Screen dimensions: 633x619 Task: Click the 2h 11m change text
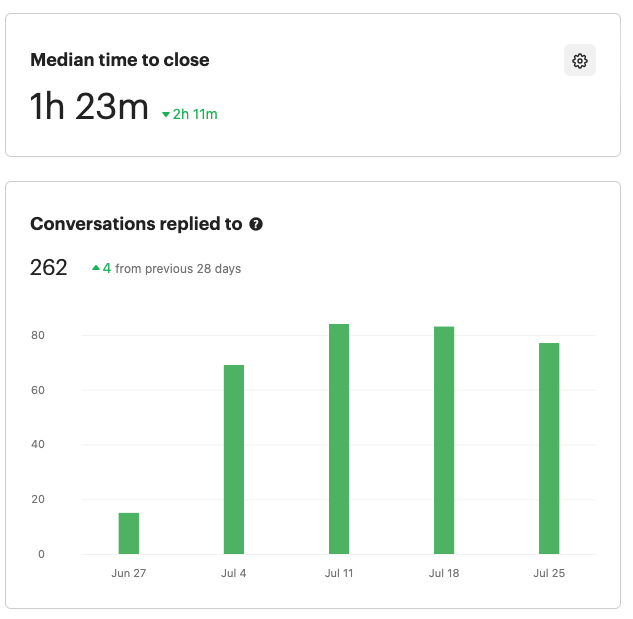[195, 114]
